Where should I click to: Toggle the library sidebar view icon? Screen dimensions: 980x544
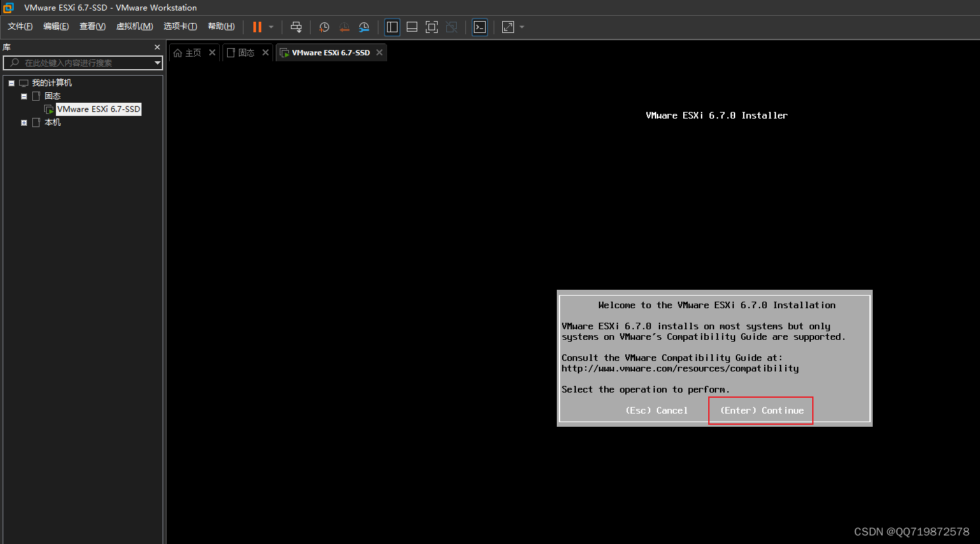pos(392,27)
